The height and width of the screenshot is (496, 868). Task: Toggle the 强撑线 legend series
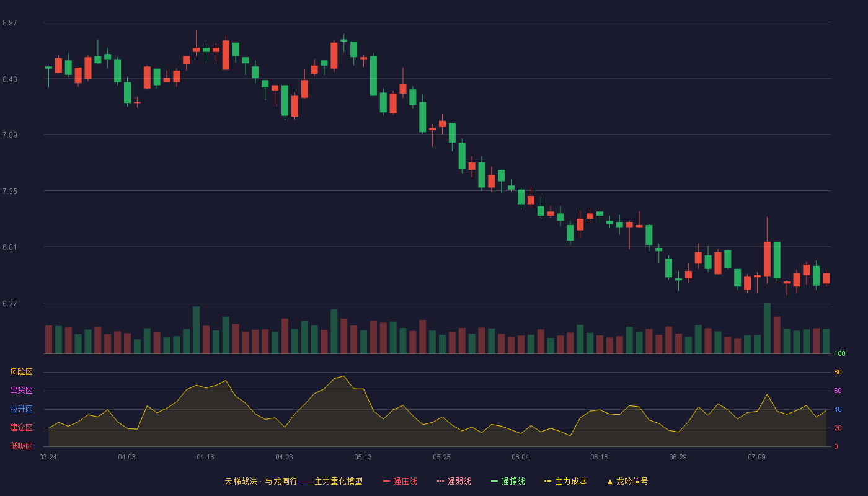point(508,481)
